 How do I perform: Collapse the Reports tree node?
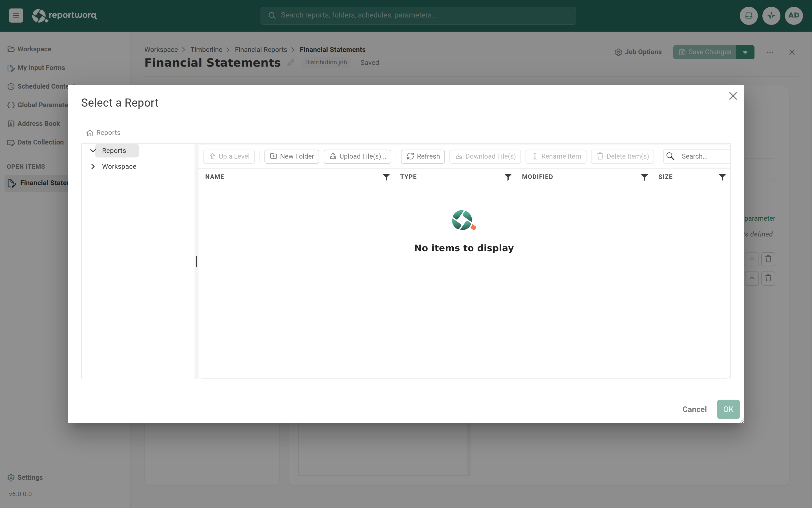pyautogui.click(x=93, y=150)
